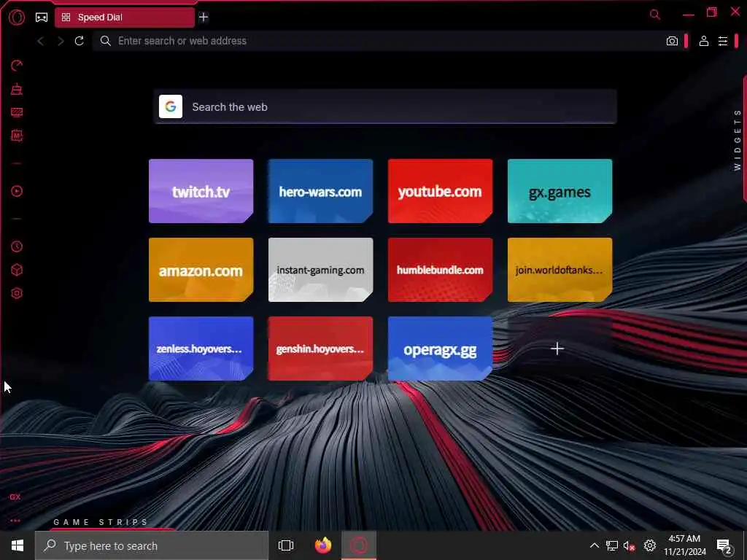Open the sidebar monitor icon below GX Cleaner

(x=17, y=112)
